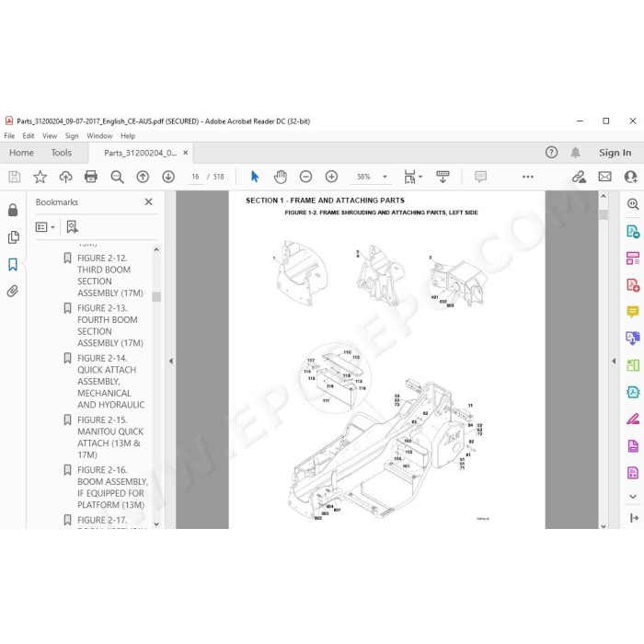Zoom out with minus icon
This screenshot has height=644, width=644.
pyautogui.click(x=306, y=177)
